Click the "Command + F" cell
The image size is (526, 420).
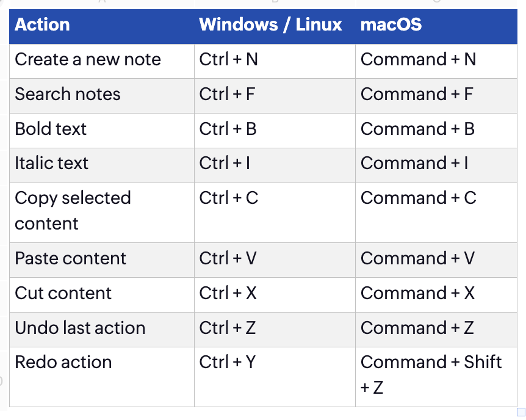(417, 95)
